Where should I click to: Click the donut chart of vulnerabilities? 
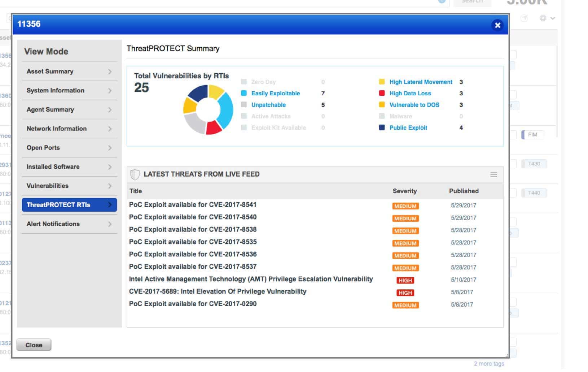(x=208, y=110)
